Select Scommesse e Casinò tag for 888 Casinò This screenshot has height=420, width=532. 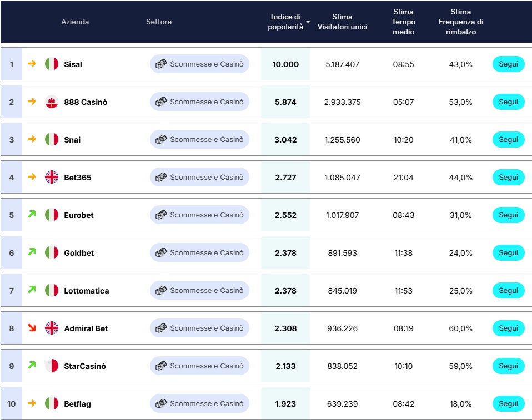[199, 102]
